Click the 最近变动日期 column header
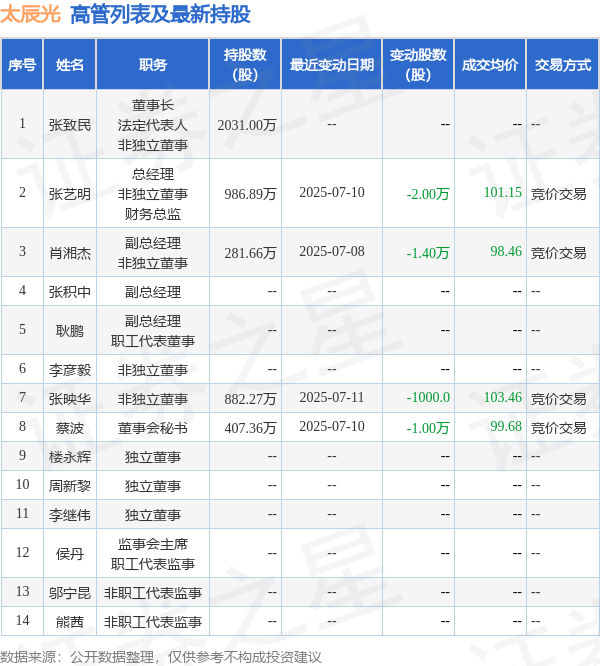This screenshot has width=600, height=666. point(332,65)
